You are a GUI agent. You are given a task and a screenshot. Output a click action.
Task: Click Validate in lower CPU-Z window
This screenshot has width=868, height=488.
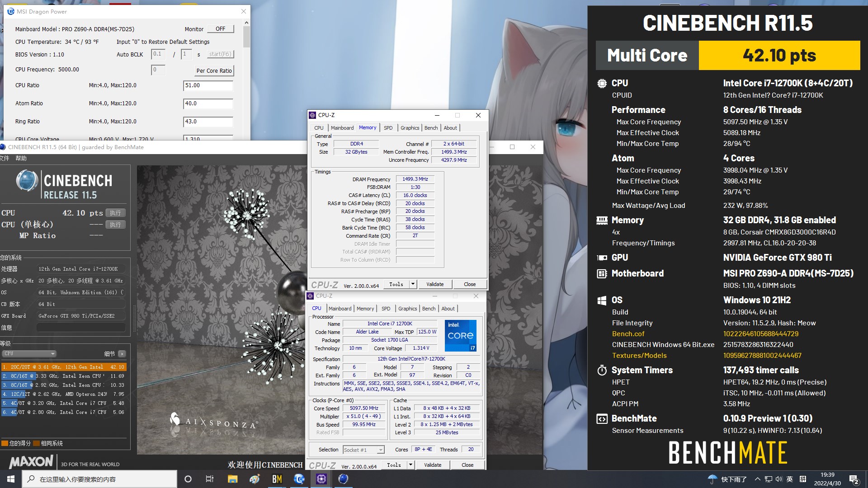coord(433,465)
